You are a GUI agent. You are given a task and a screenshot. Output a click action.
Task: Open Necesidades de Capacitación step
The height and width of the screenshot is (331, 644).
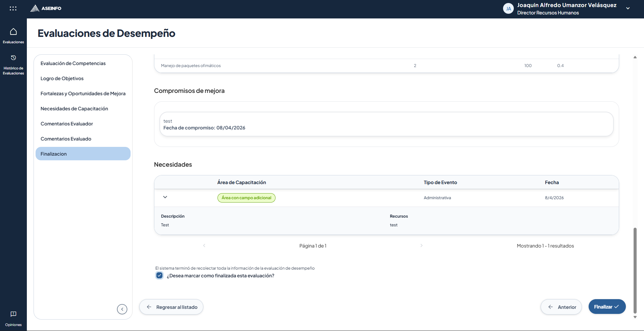pyautogui.click(x=83, y=109)
